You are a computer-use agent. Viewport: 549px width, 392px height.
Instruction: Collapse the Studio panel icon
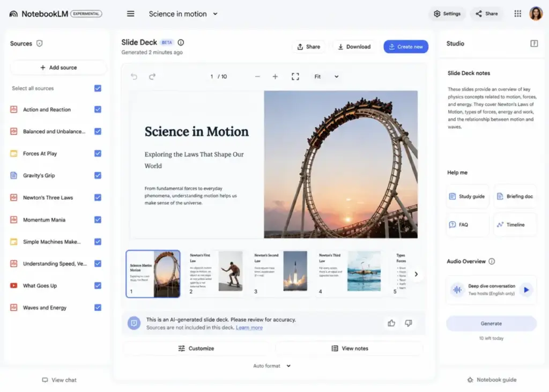(534, 43)
